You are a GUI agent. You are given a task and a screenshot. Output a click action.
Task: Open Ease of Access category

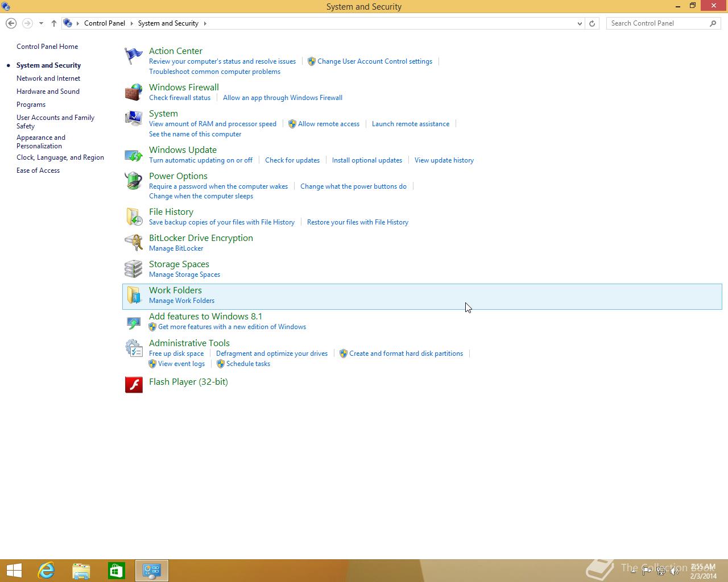pyautogui.click(x=38, y=171)
